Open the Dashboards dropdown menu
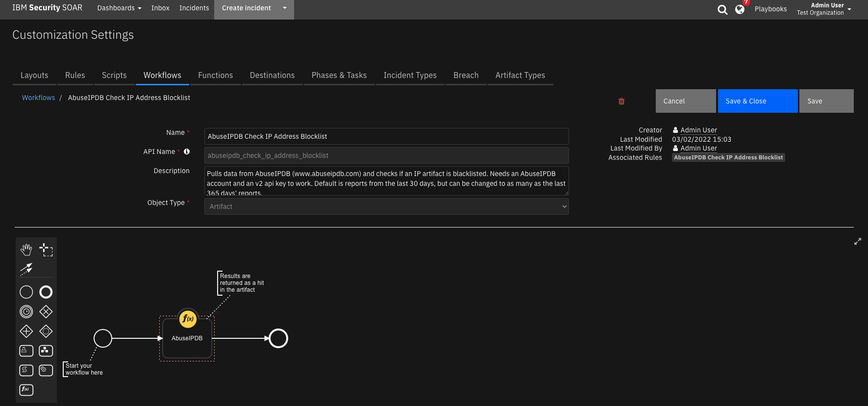Viewport: 868px width, 406px height. tap(119, 8)
